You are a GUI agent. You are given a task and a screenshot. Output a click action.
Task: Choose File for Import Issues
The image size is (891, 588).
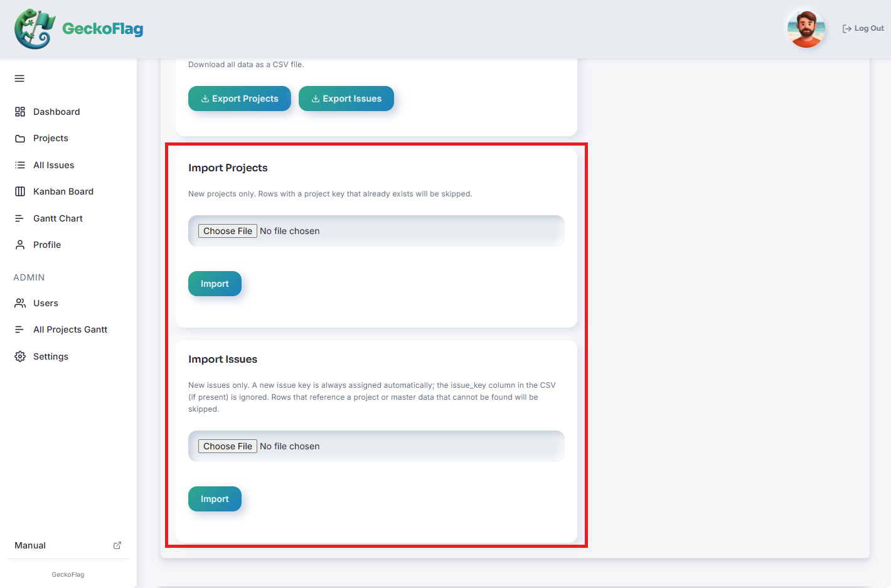pyautogui.click(x=228, y=446)
